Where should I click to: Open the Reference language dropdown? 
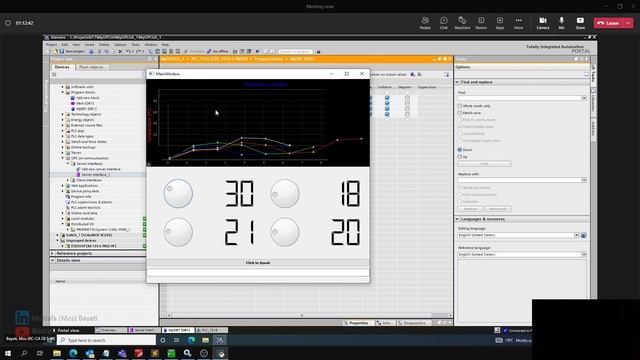click(584, 254)
